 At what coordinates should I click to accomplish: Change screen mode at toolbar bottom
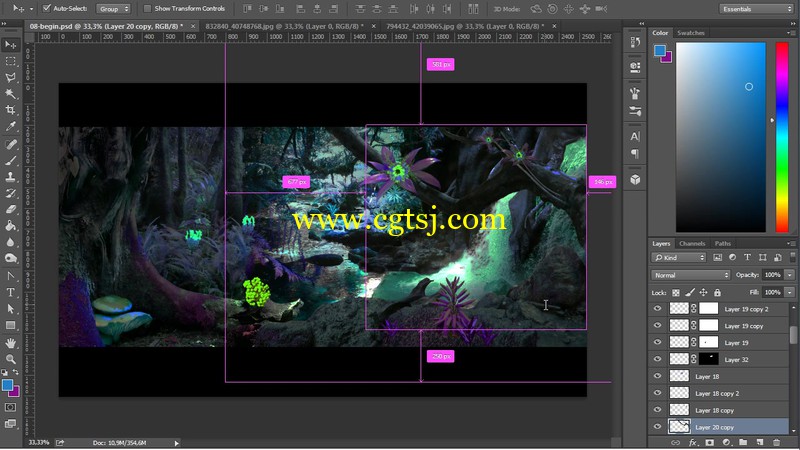(x=10, y=423)
